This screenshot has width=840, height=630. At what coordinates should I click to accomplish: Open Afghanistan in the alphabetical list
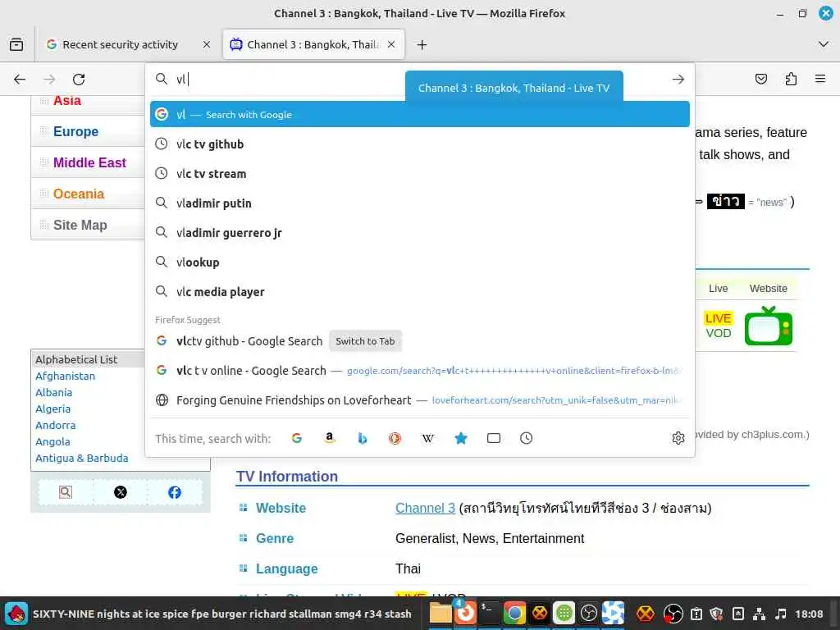66,376
